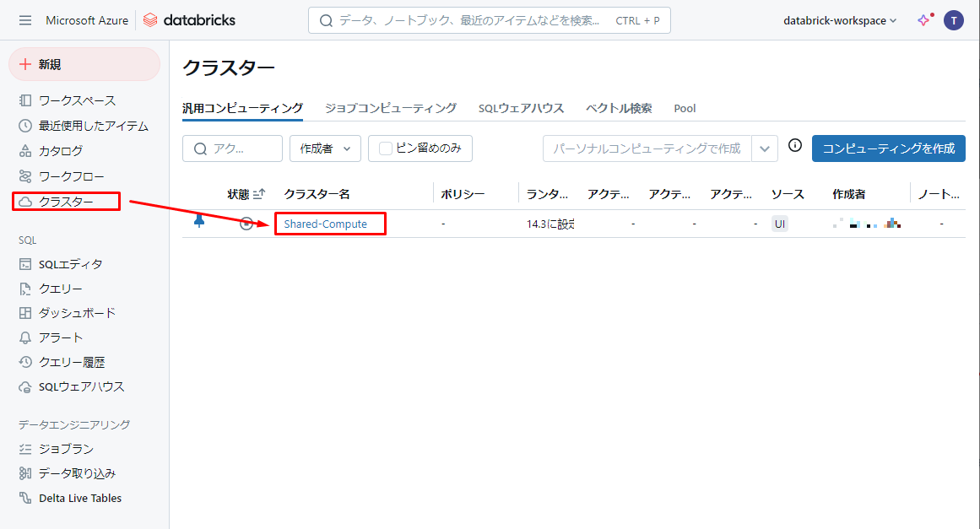The width and height of the screenshot is (980, 529).
Task: Click the コンピューティングを作成 button
Action: 888,148
